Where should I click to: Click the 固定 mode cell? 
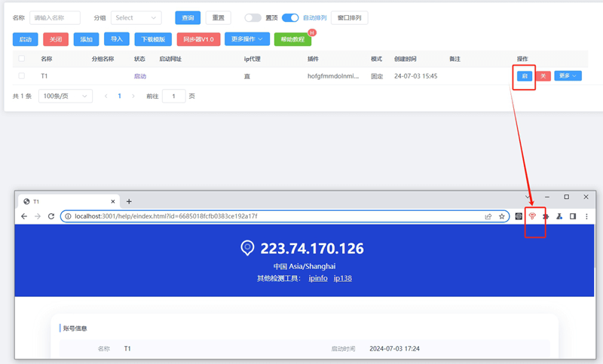[x=377, y=76]
